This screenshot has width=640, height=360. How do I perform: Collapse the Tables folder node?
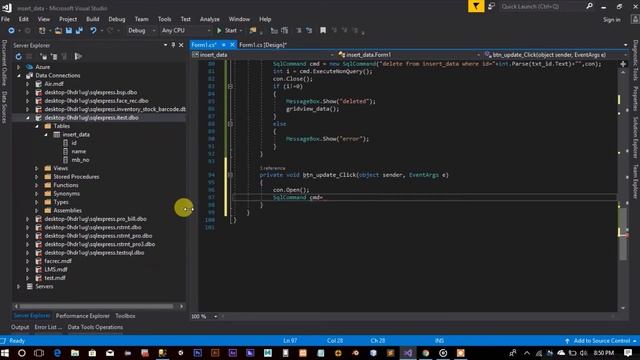coord(37,126)
